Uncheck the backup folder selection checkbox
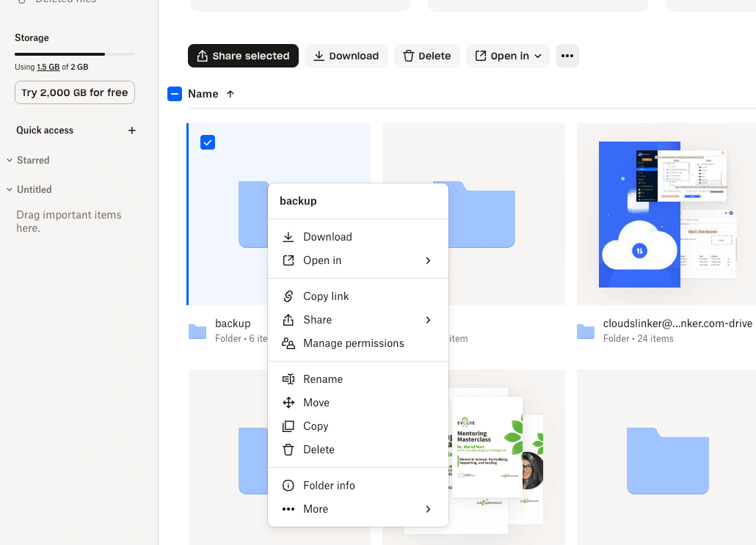756x545 pixels. click(208, 142)
